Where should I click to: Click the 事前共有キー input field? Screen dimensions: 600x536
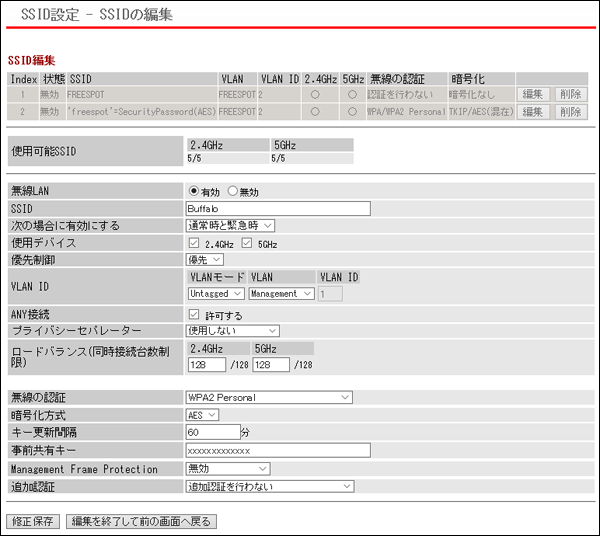(x=278, y=451)
